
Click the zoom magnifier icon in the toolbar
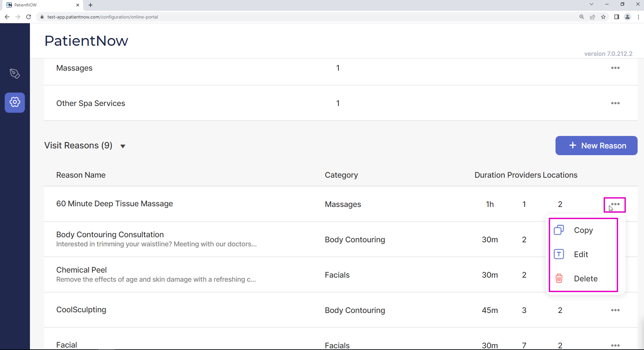(x=582, y=17)
